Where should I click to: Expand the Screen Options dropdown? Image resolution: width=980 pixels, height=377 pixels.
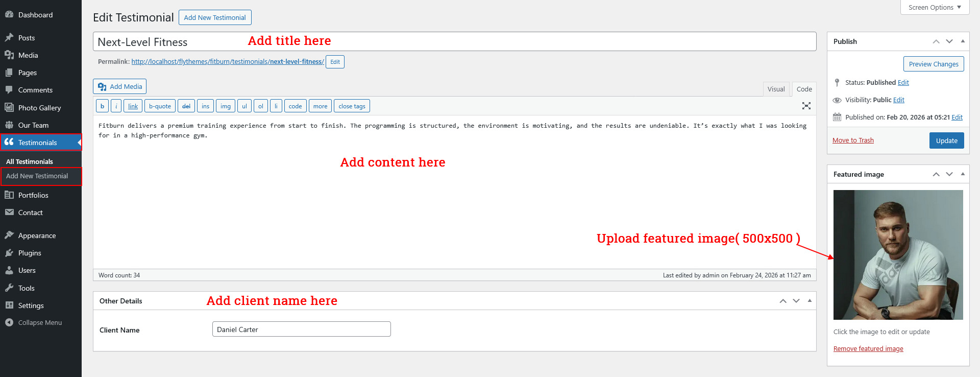point(935,7)
